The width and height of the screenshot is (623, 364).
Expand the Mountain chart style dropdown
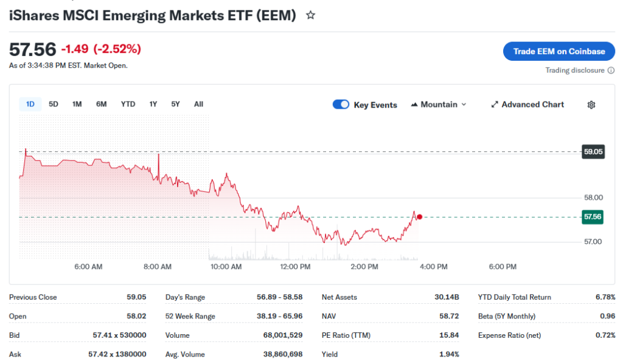point(464,105)
